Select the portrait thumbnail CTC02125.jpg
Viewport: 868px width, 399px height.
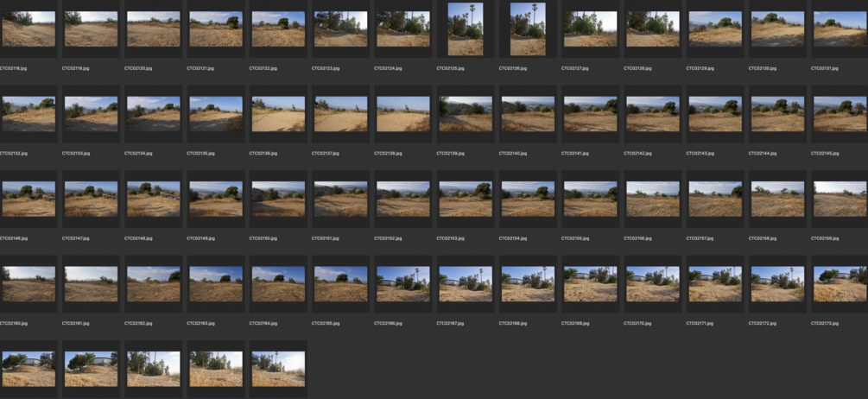point(466,28)
